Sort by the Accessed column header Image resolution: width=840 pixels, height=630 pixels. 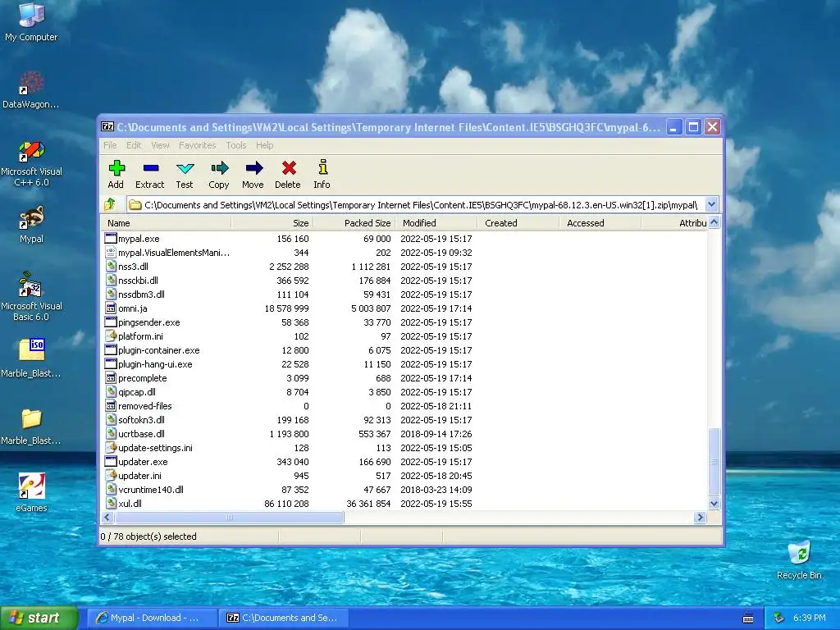(x=600, y=223)
